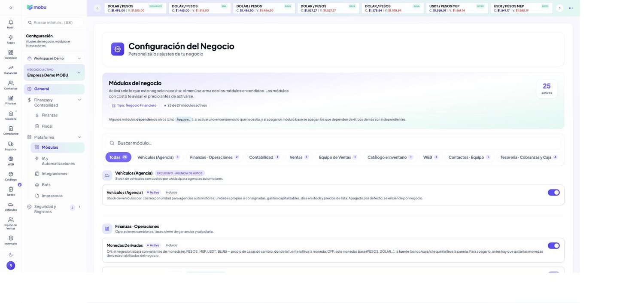
Task: Click the Finanzas · Operaciones section chart icon
Action: [107, 229]
